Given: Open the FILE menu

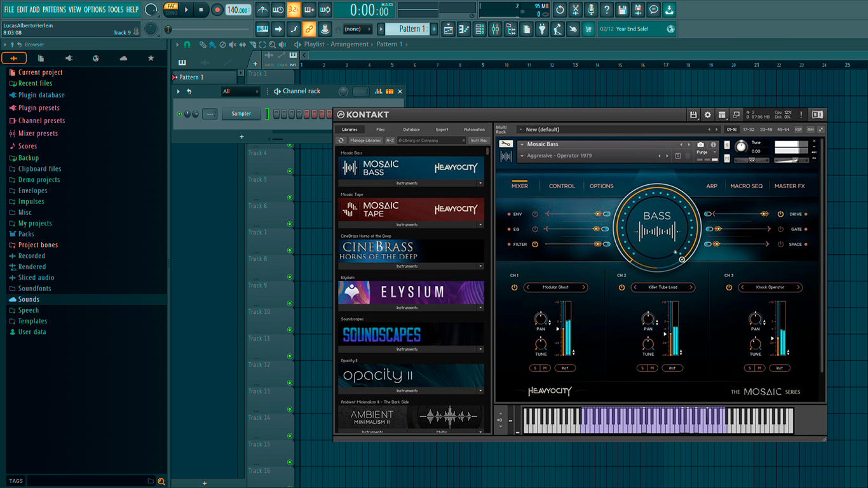Looking at the screenshot, I should point(10,10).
